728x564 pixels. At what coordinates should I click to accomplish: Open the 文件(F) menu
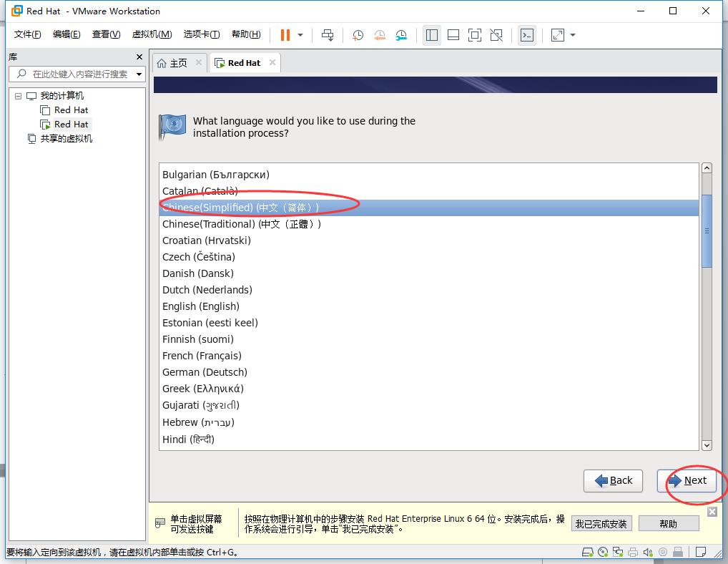[x=27, y=34]
